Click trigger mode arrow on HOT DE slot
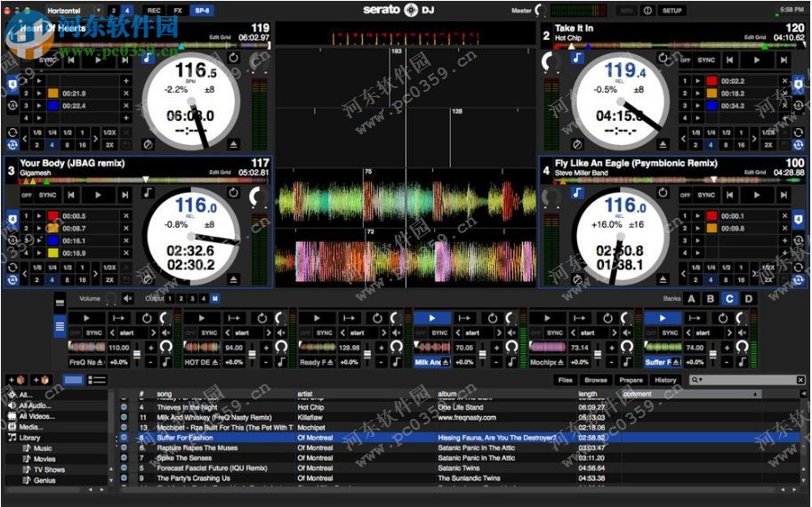The width and height of the screenshot is (812, 507). tap(234, 318)
